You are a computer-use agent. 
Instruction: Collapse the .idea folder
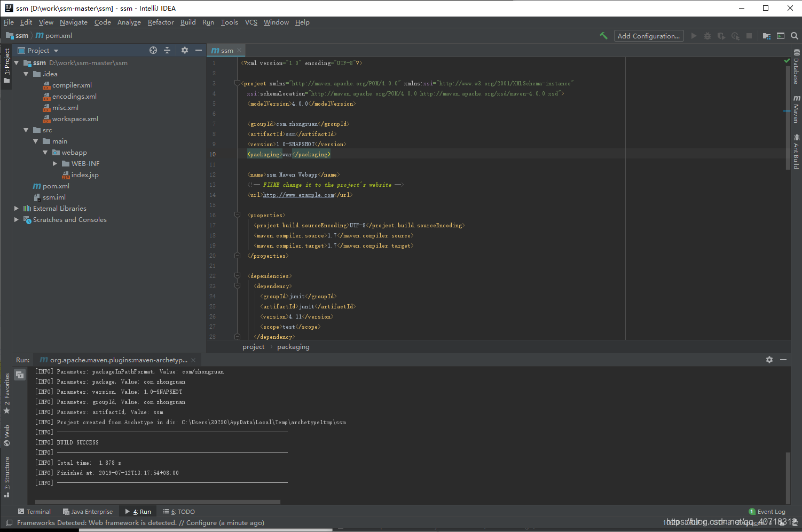click(26, 74)
